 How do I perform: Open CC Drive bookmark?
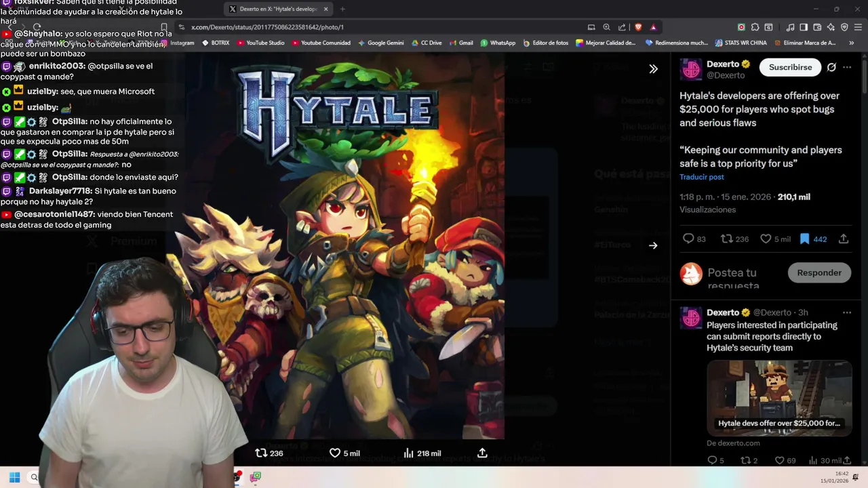(x=427, y=43)
